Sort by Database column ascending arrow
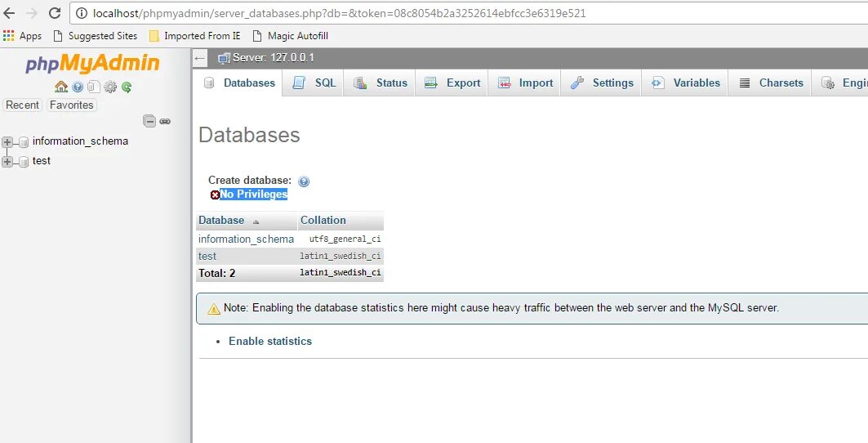This screenshot has width=868, height=443. coord(256,221)
